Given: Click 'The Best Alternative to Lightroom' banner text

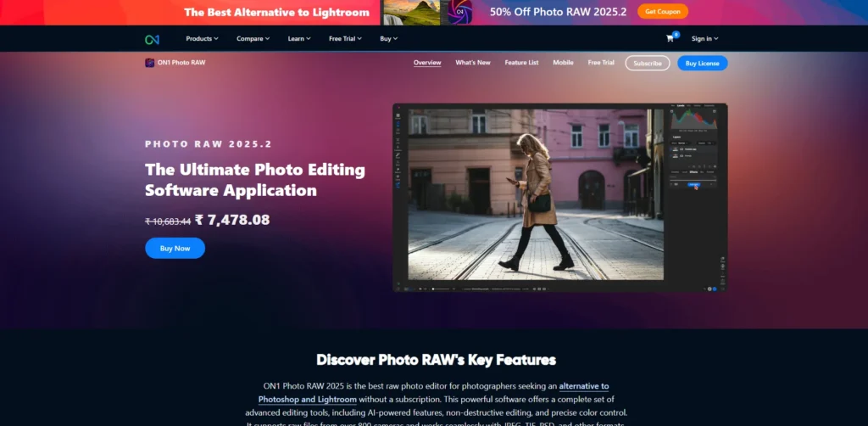Looking at the screenshot, I should click(x=277, y=12).
